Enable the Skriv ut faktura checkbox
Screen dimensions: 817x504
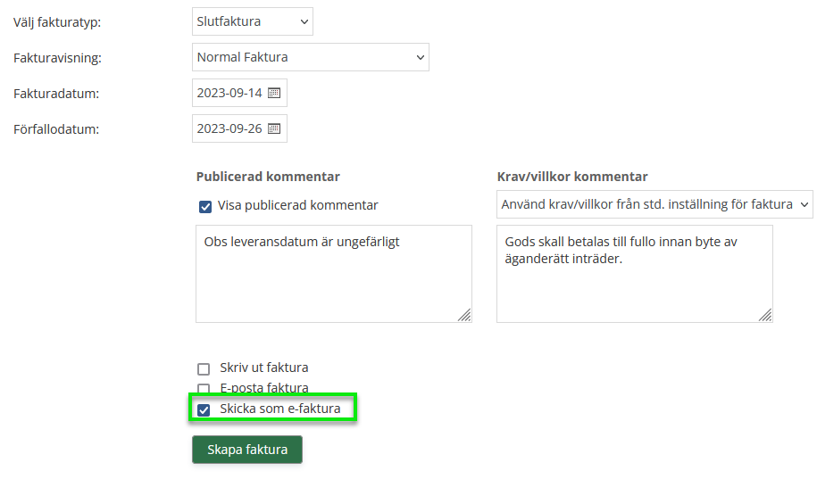[x=204, y=368]
